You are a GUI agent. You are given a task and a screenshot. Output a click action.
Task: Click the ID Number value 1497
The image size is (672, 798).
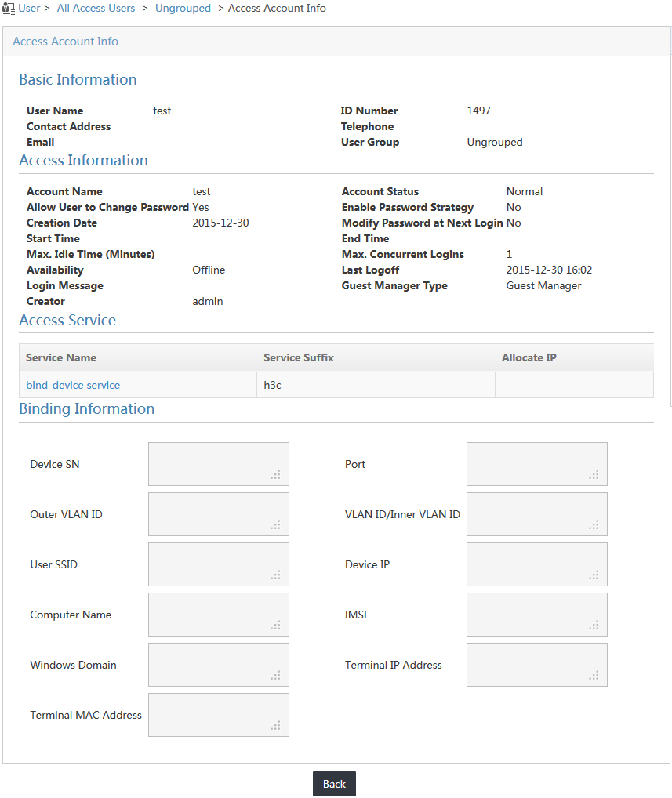pyautogui.click(x=478, y=111)
